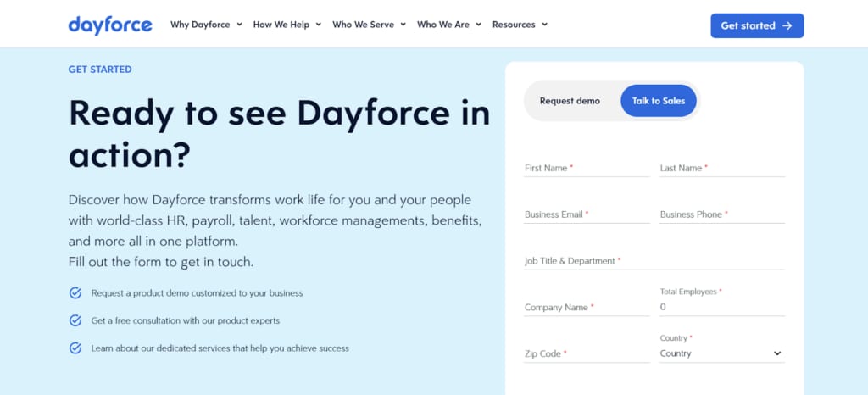Open the Who We Are menu
Viewport: 868px width, 395px height.
[449, 25]
